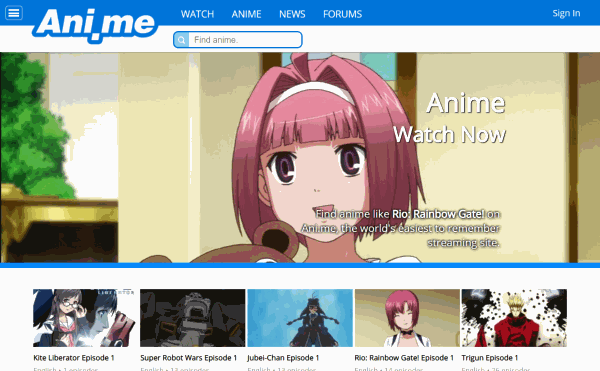600x371 pixels.
Task: Open the Rio: Rainbow Gate! thumbnail
Action: click(x=407, y=318)
